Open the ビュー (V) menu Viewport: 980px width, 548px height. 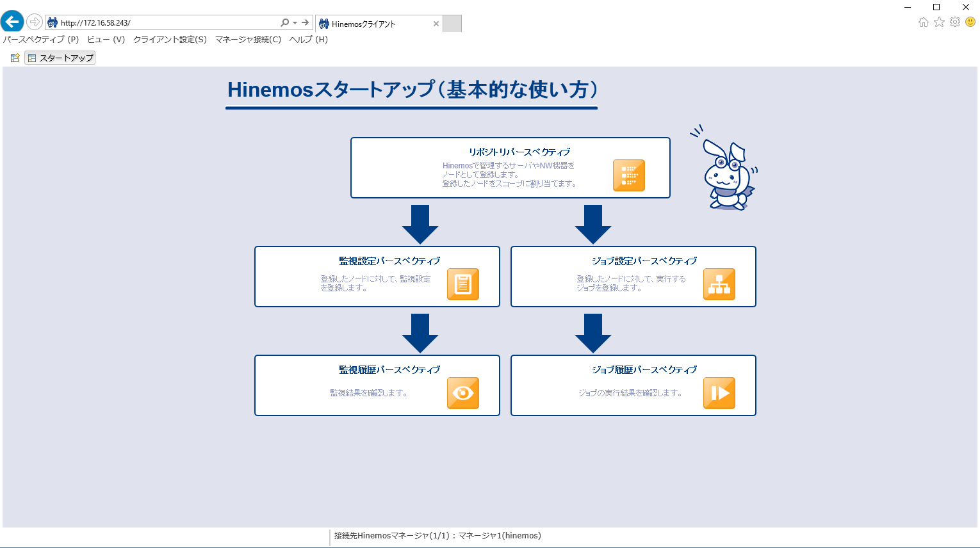[106, 40]
